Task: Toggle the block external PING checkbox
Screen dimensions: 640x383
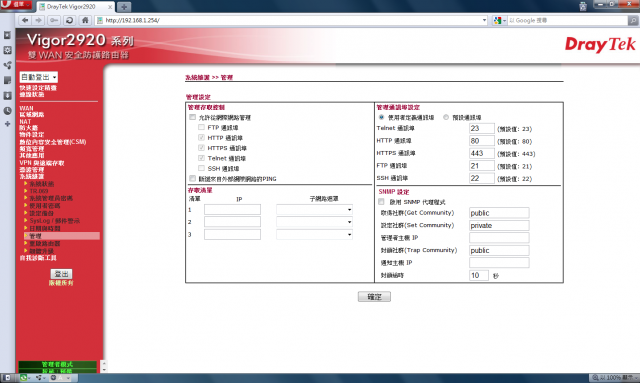Action: pyautogui.click(x=192, y=178)
